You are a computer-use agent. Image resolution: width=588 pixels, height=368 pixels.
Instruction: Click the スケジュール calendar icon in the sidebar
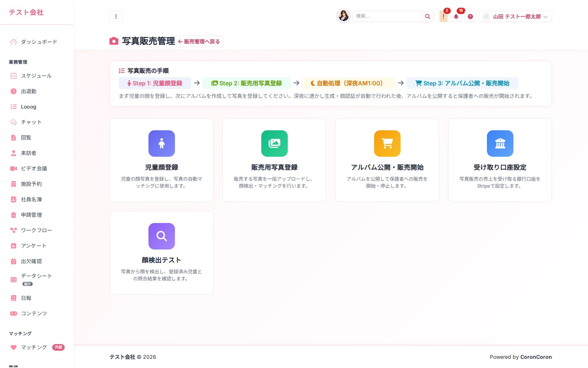pyautogui.click(x=14, y=76)
